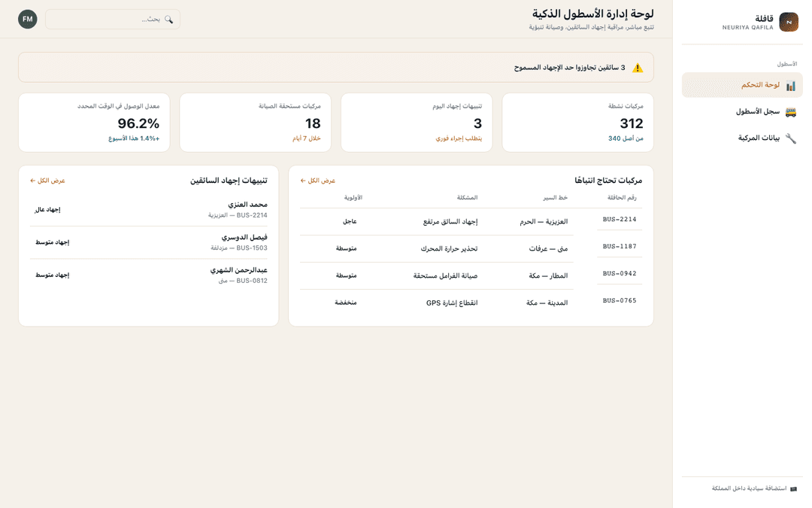This screenshot has height=508, width=812.
Task: Select driver فيصل الدوسري
Action: [x=244, y=237]
